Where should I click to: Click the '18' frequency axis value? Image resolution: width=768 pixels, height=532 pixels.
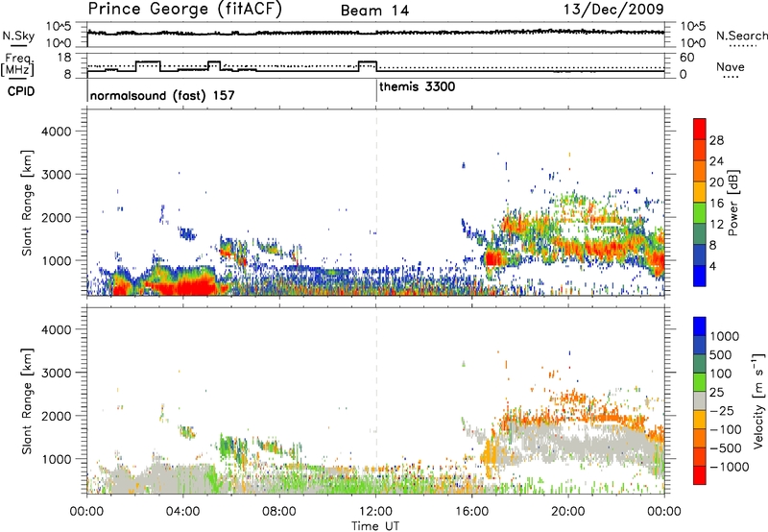pyautogui.click(x=63, y=58)
